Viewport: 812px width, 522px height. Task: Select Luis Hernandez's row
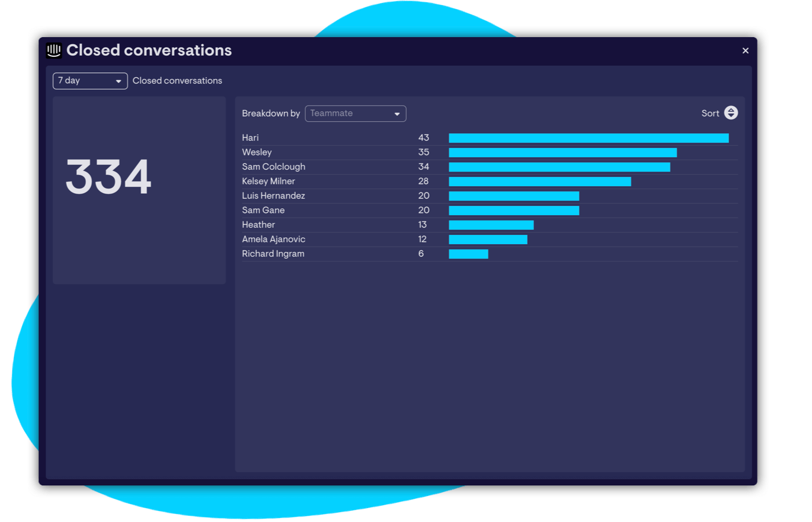(x=273, y=195)
